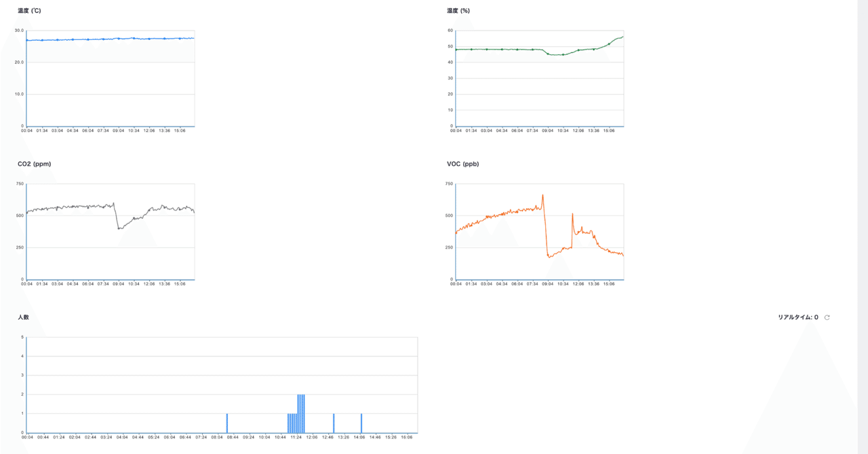Click humidity data point at 10:34
Screen dimensions: 868x454
click(x=563, y=54)
